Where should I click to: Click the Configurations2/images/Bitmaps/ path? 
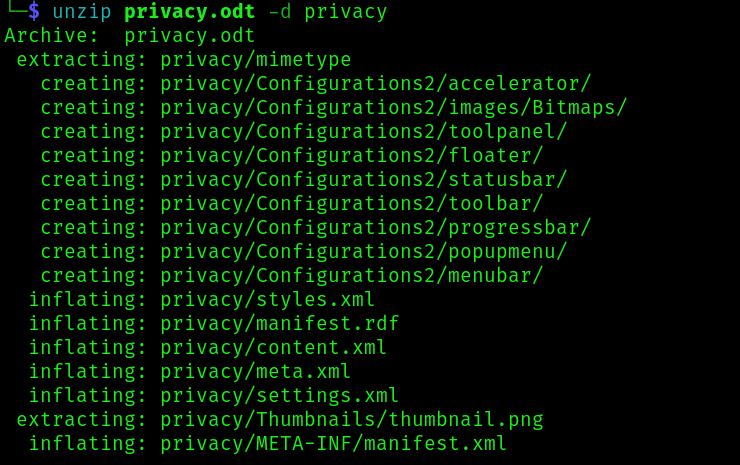pos(393,108)
